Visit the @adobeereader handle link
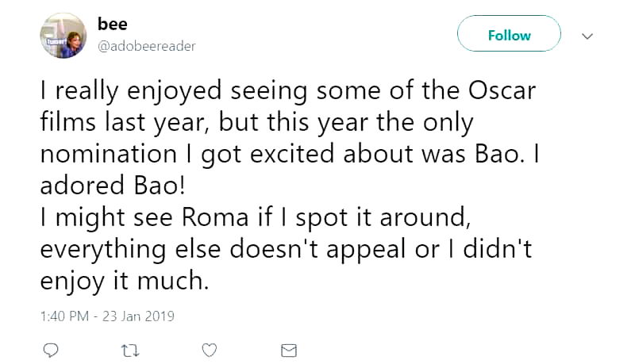This screenshot has width=635, height=364. tap(146, 46)
